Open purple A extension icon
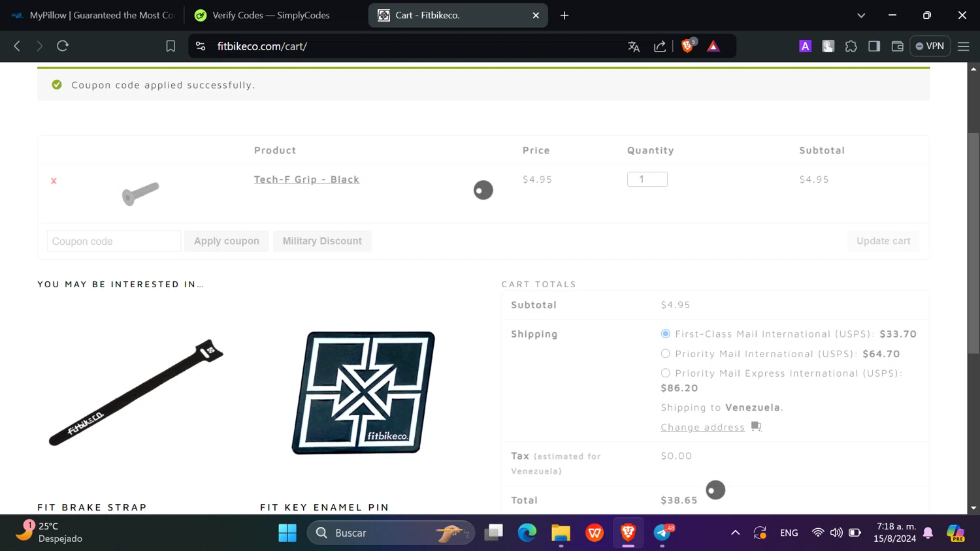980x551 pixels. (x=805, y=46)
